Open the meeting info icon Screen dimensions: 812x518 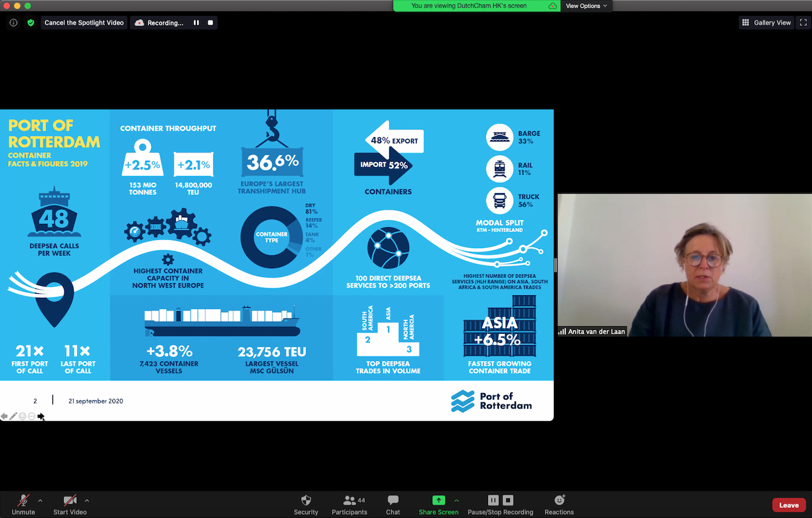[13, 23]
